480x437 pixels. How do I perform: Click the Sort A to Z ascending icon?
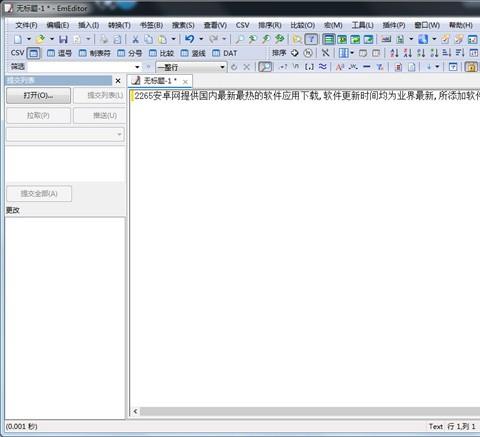pyautogui.click(x=394, y=53)
